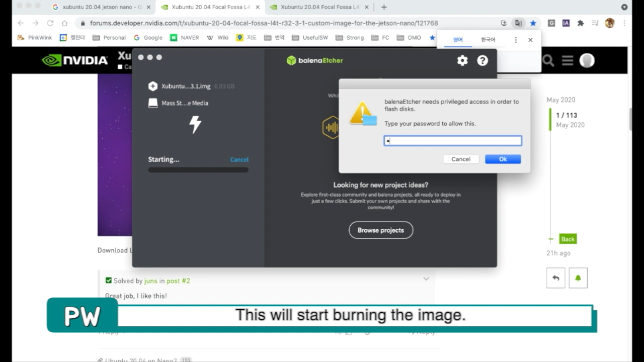Open a new browser tab
Screen dimensions: 644x362
point(384,7)
